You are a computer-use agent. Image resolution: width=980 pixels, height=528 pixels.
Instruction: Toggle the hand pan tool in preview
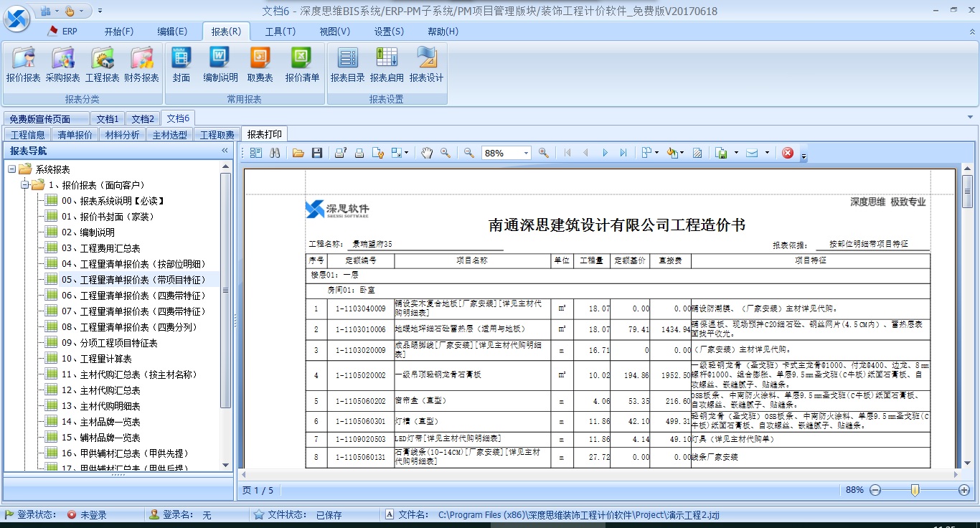click(x=425, y=152)
